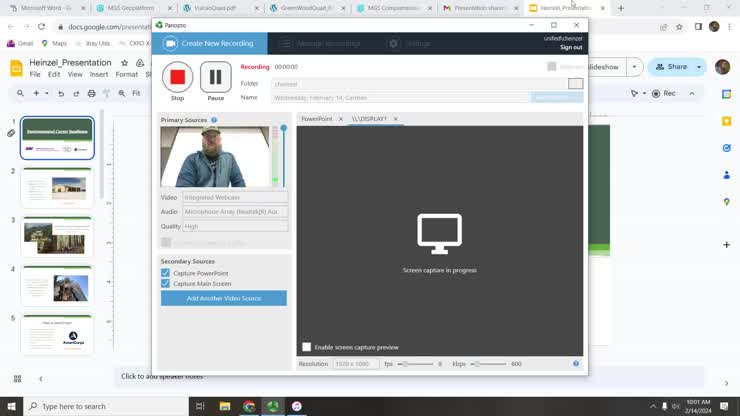Open the Insert menu in Slides

[x=99, y=74]
